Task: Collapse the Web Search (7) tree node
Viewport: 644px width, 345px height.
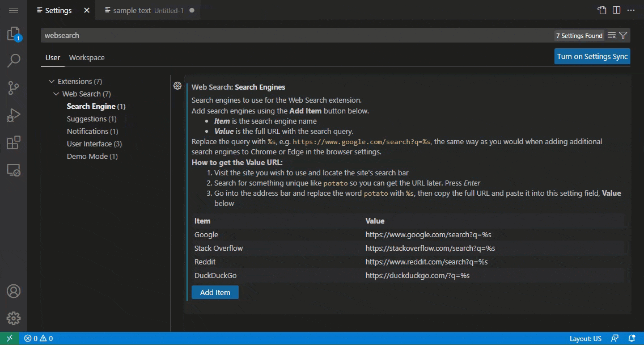Action: pyautogui.click(x=56, y=94)
